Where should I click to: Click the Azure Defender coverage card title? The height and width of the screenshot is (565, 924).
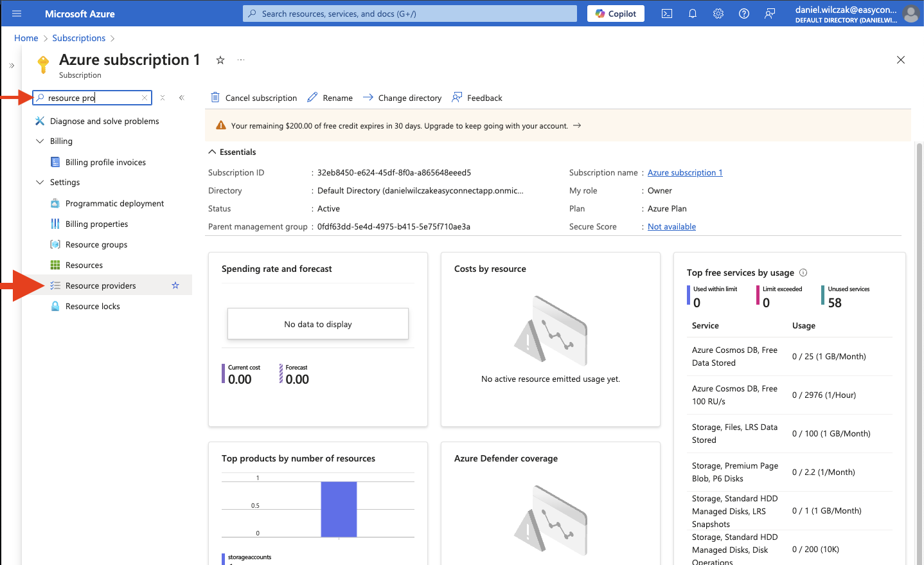[506, 458]
